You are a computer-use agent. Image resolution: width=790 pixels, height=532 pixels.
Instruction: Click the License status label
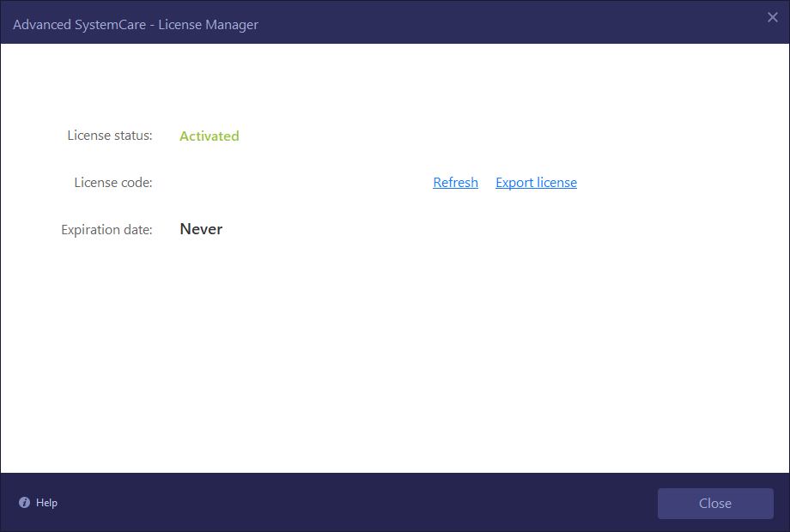tap(110, 136)
